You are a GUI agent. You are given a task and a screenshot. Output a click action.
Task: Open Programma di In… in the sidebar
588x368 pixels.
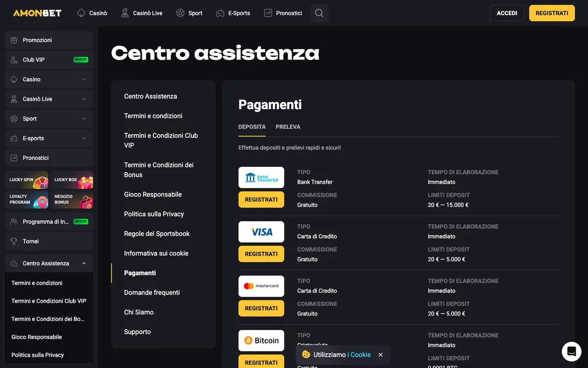pos(49,222)
